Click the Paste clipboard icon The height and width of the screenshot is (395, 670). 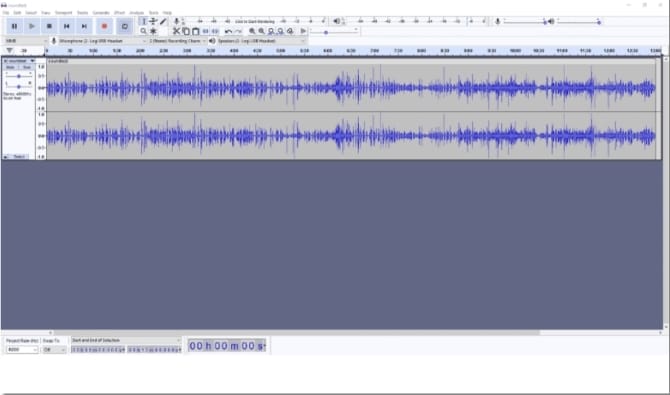click(x=195, y=31)
